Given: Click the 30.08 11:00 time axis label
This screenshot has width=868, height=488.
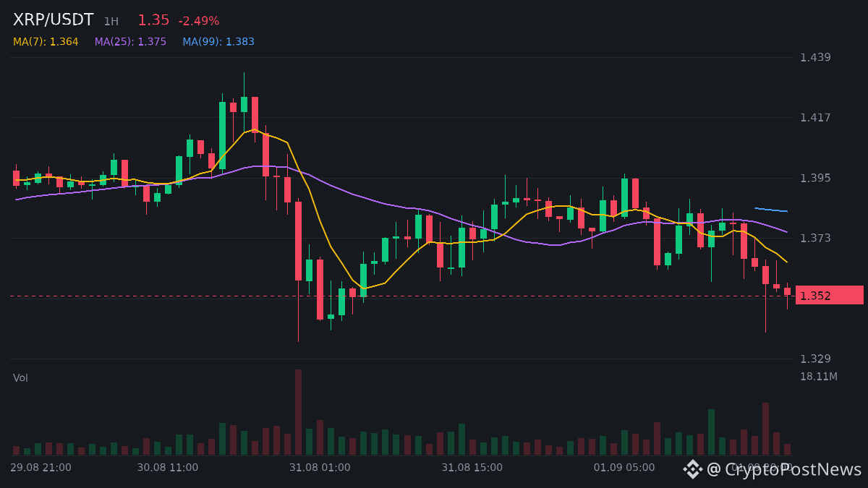Looking at the screenshot, I should coord(167,467).
